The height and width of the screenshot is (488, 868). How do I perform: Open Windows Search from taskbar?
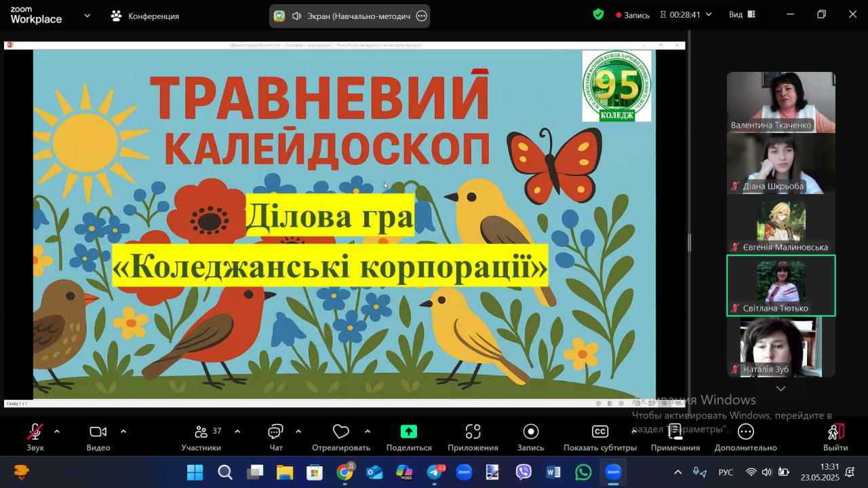(225, 472)
